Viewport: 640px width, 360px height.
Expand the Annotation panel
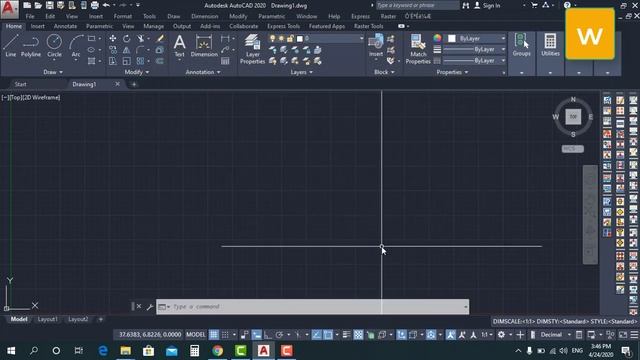[203, 72]
